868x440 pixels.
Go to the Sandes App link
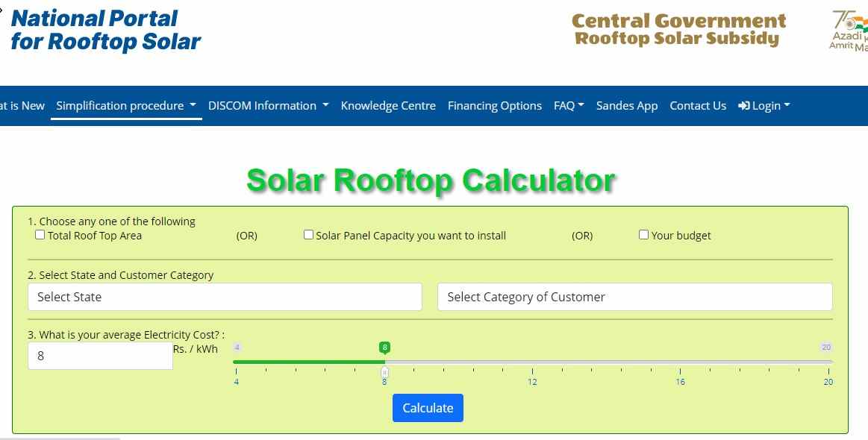click(x=627, y=105)
